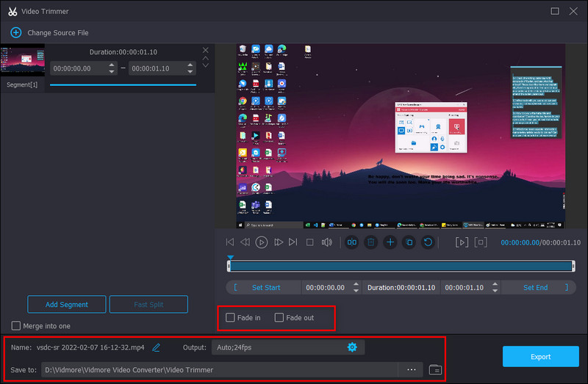Image resolution: width=588 pixels, height=384 pixels.
Task: Open the output folder icon
Action: coord(435,370)
